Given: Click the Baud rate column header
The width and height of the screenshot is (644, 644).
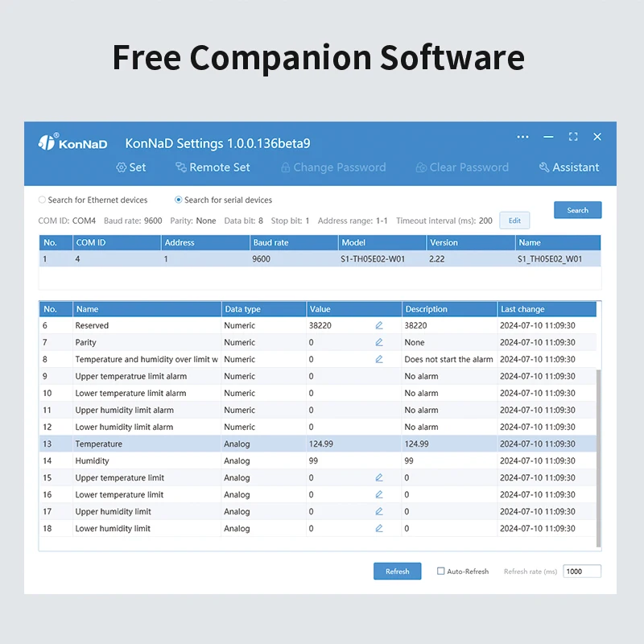Looking at the screenshot, I should (x=294, y=242).
